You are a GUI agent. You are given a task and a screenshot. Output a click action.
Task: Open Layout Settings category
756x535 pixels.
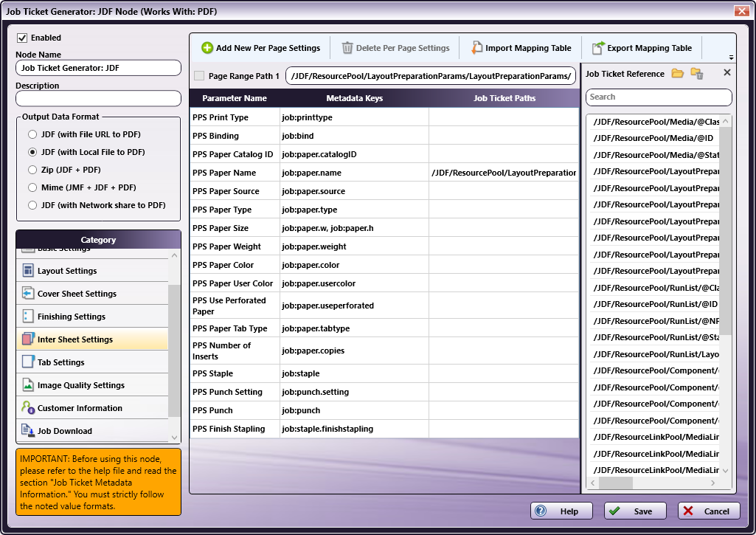coord(92,271)
